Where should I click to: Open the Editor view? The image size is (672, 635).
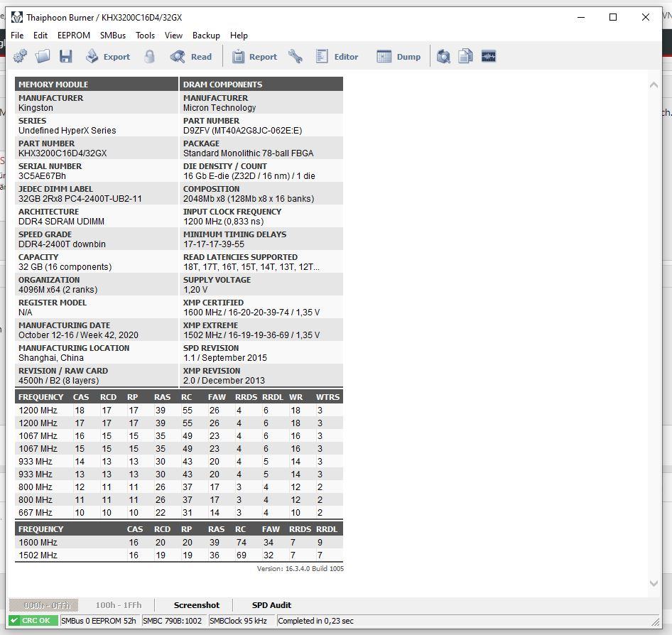tap(337, 56)
